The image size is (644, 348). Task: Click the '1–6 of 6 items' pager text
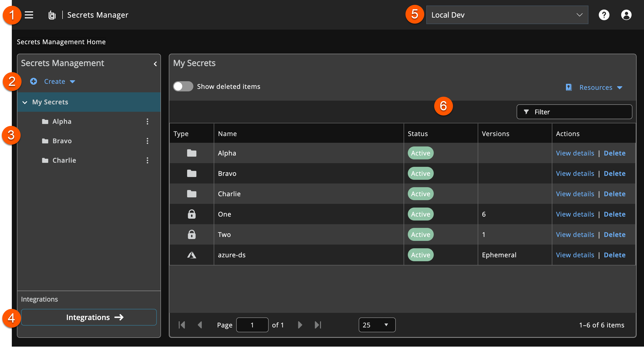click(x=601, y=325)
